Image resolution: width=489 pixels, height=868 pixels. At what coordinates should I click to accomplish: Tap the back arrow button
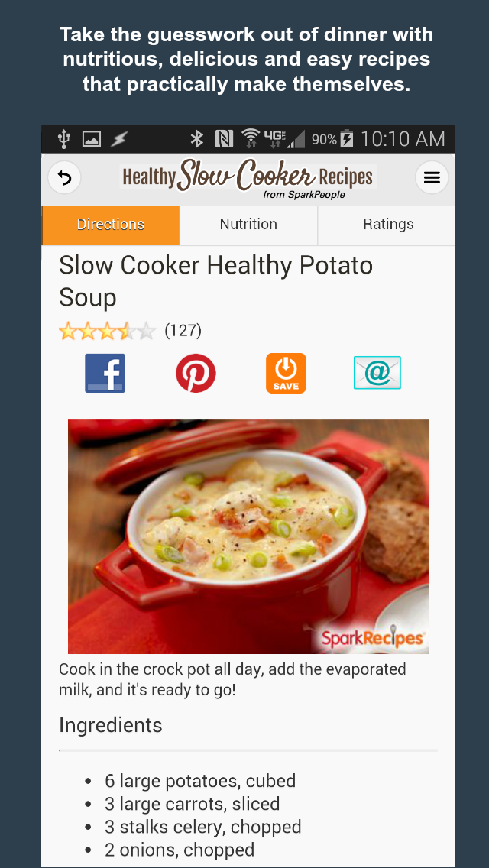pos(64,178)
